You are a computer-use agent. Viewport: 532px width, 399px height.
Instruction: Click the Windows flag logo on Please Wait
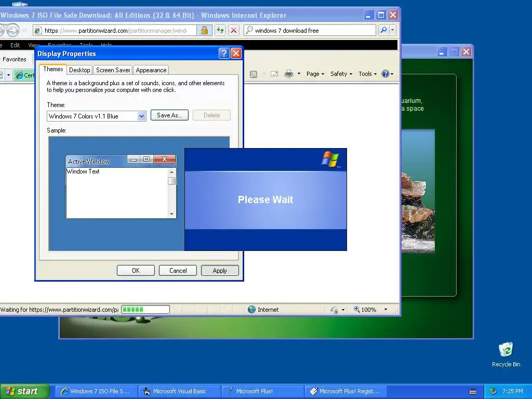point(330,159)
